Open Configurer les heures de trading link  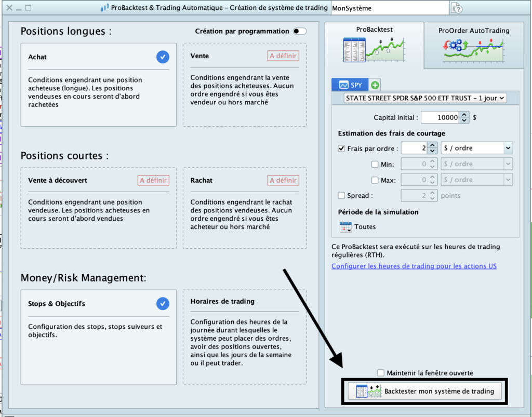point(414,266)
